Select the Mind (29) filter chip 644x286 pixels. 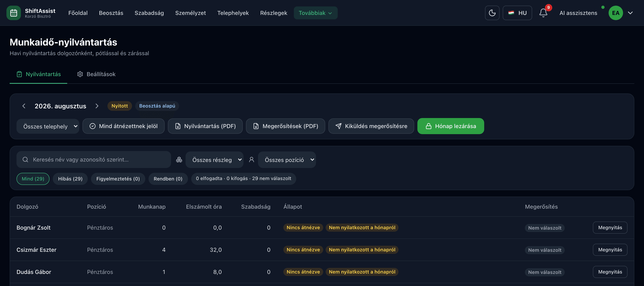[33, 179]
